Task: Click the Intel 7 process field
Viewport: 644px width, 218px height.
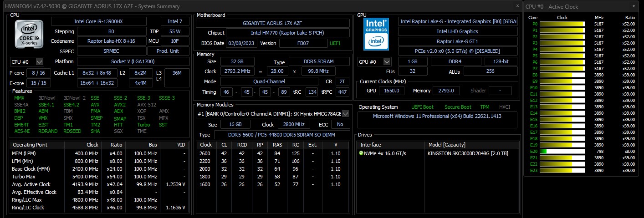Action: [175, 21]
